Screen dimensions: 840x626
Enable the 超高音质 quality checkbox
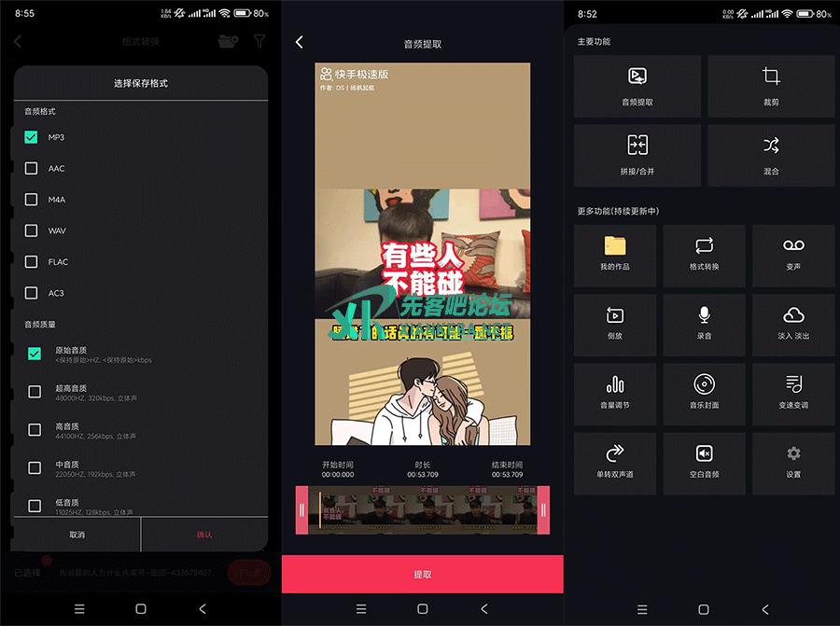pos(35,392)
